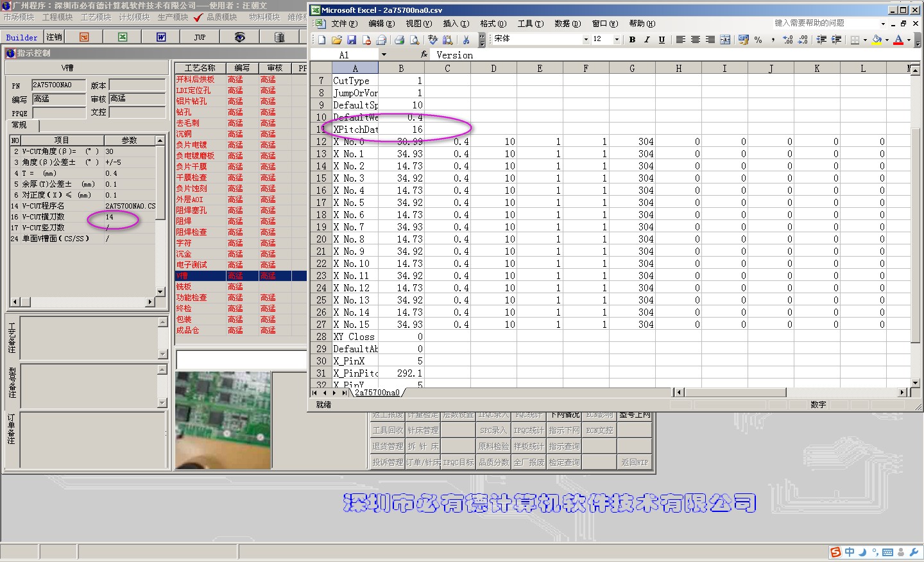Click the 原料检验 button
Image resolution: width=924 pixels, height=562 pixels.
[493, 446]
